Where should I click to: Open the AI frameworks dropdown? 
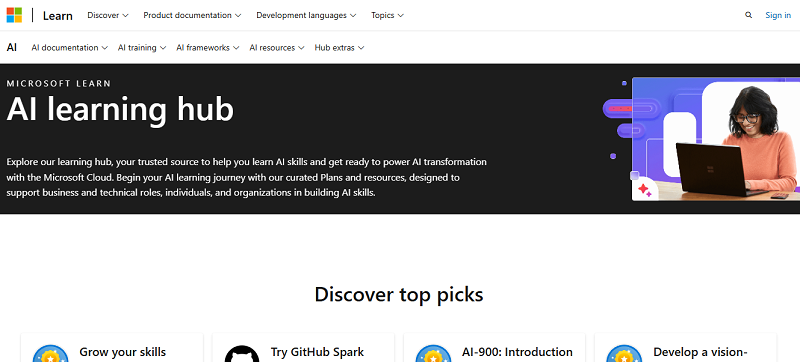pos(208,47)
